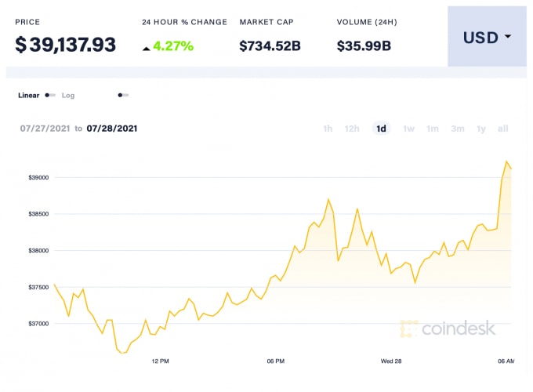Viewport: 533px width, 392px height.
Task: Click the 4.27% change value
Action: [x=173, y=46]
